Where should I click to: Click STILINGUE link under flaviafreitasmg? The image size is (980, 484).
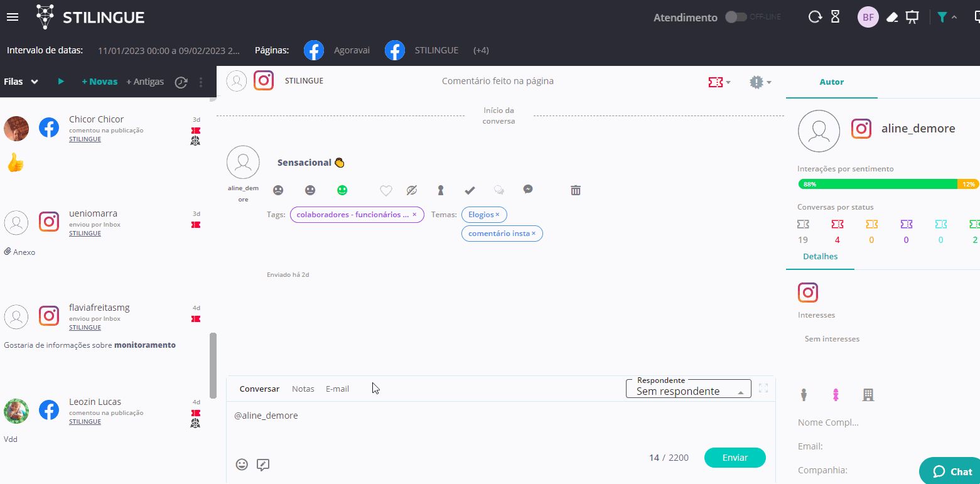[85, 328]
